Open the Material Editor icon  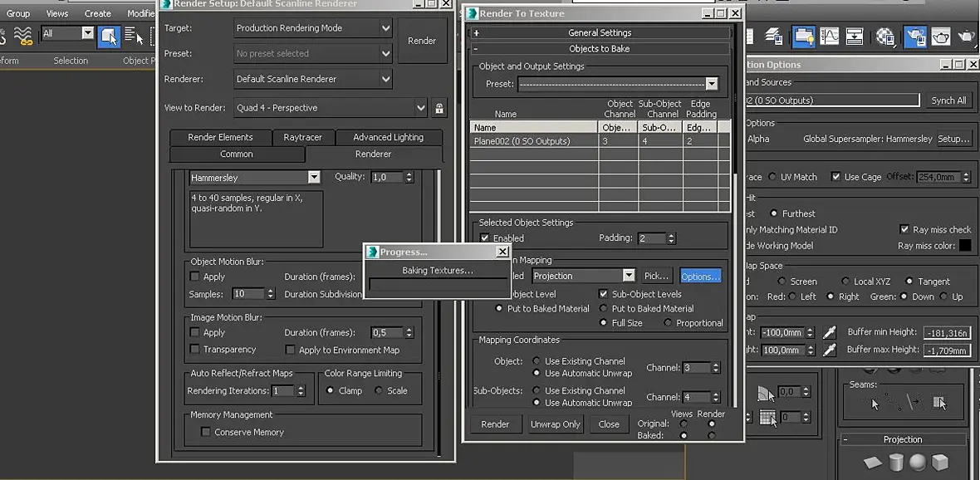pos(885,37)
